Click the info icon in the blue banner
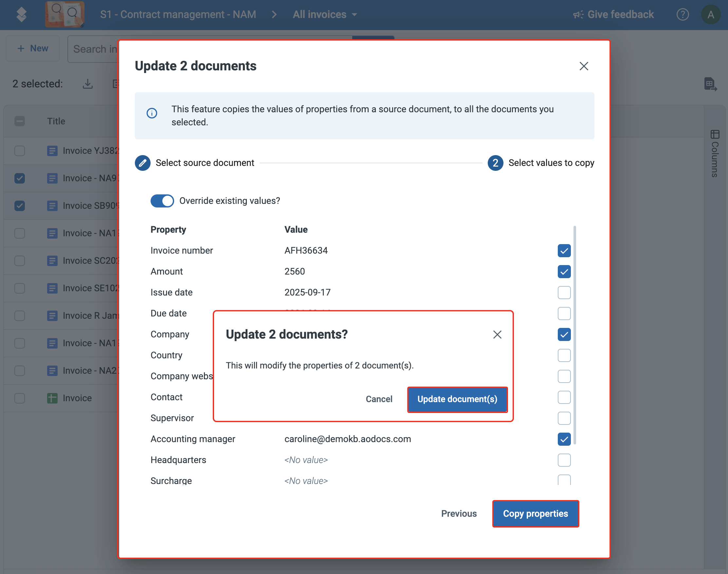The height and width of the screenshot is (574, 728). (x=152, y=113)
